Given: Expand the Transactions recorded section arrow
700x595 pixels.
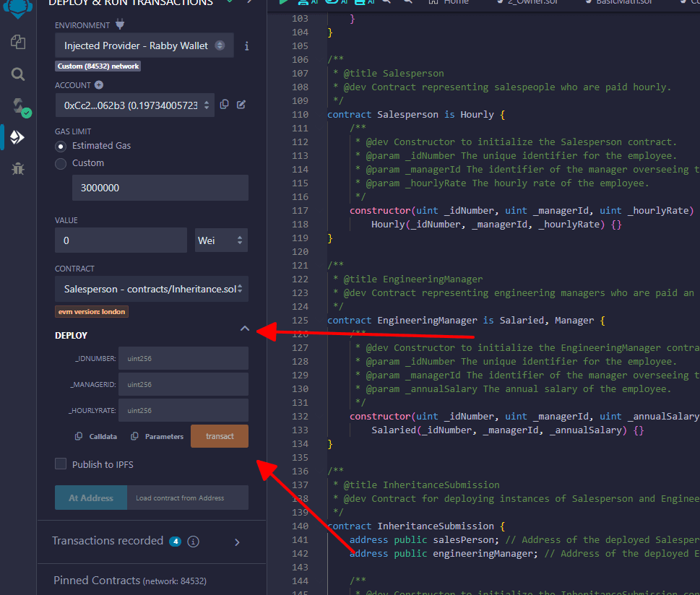Looking at the screenshot, I should click(237, 542).
